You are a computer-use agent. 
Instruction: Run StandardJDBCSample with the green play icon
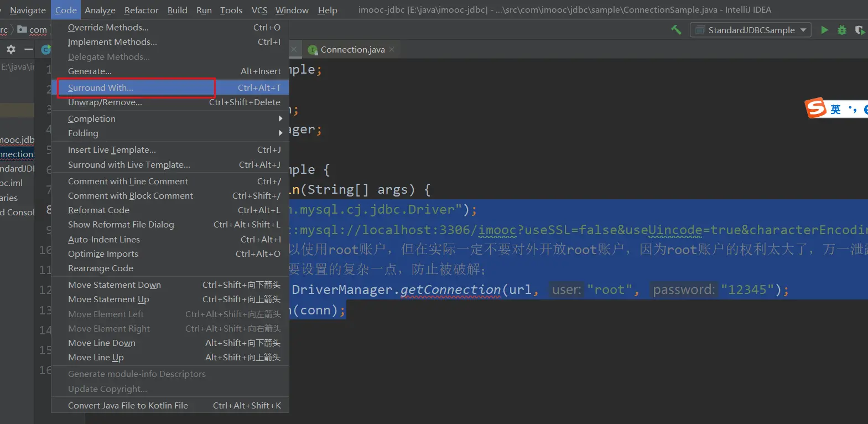click(824, 30)
